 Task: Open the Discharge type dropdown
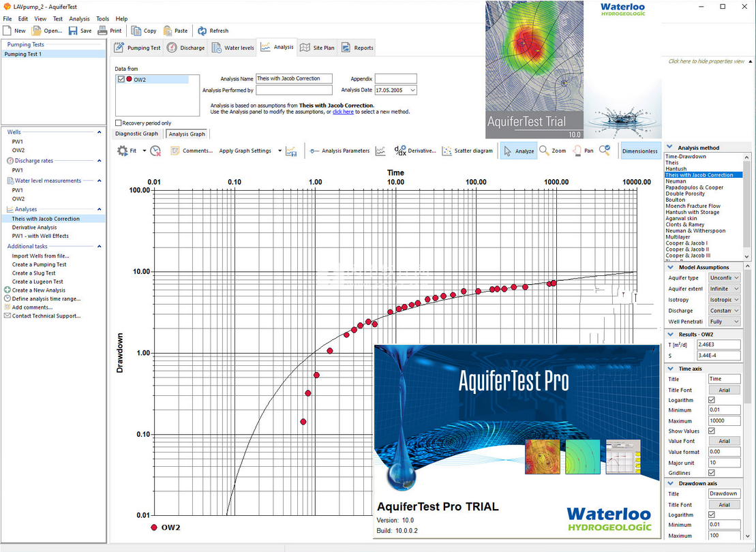pyautogui.click(x=724, y=311)
